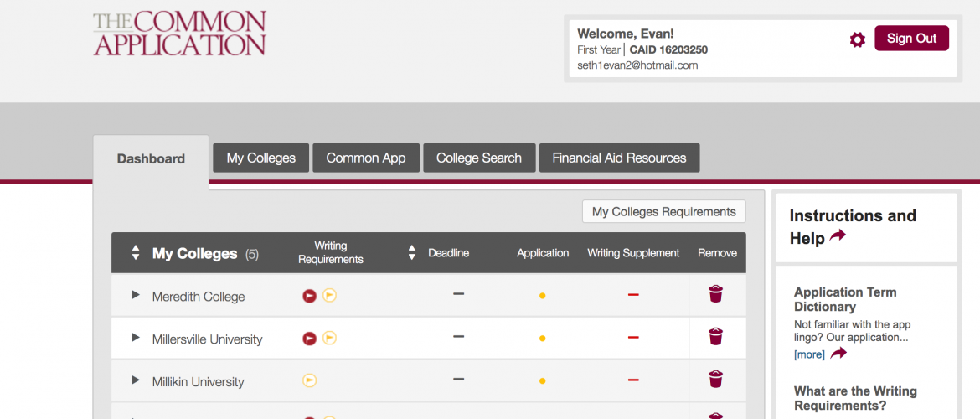Viewport: 980px width, 419px height.
Task: Open the My Colleges tab
Action: [x=260, y=158]
